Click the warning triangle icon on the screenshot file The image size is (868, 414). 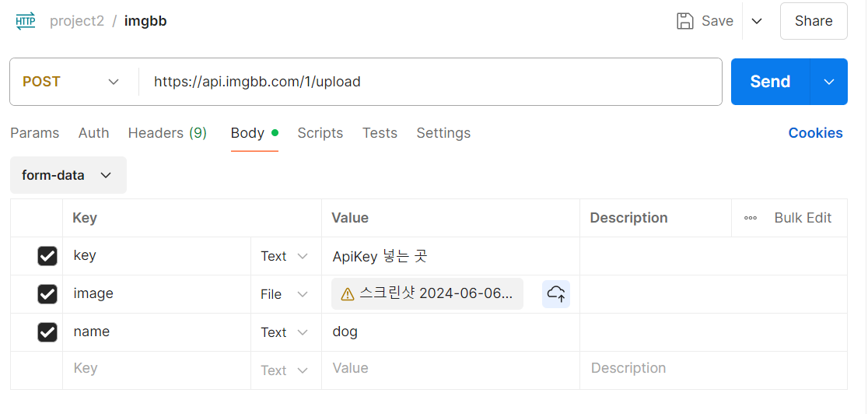(x=348, y=293)
